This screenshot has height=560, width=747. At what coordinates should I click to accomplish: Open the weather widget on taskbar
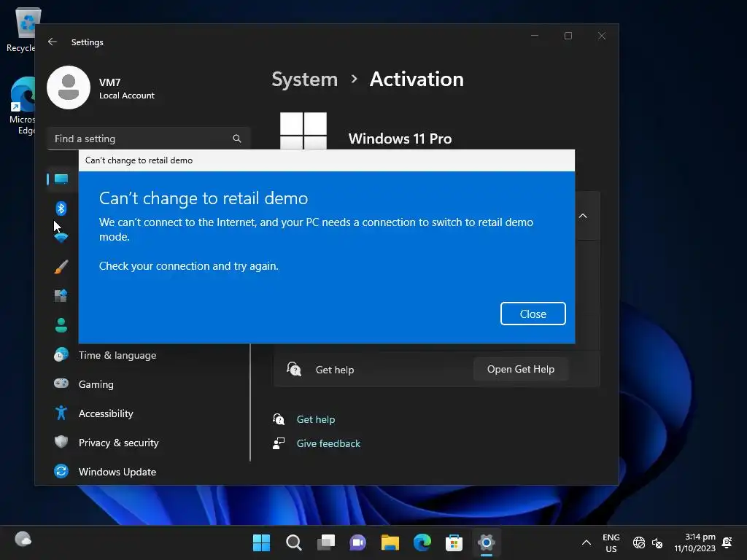[23, 540]
